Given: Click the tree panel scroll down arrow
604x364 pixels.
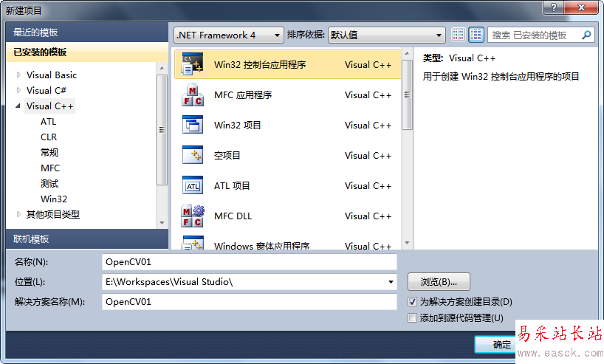Looking at the screenshot, I should coord(162,223).
